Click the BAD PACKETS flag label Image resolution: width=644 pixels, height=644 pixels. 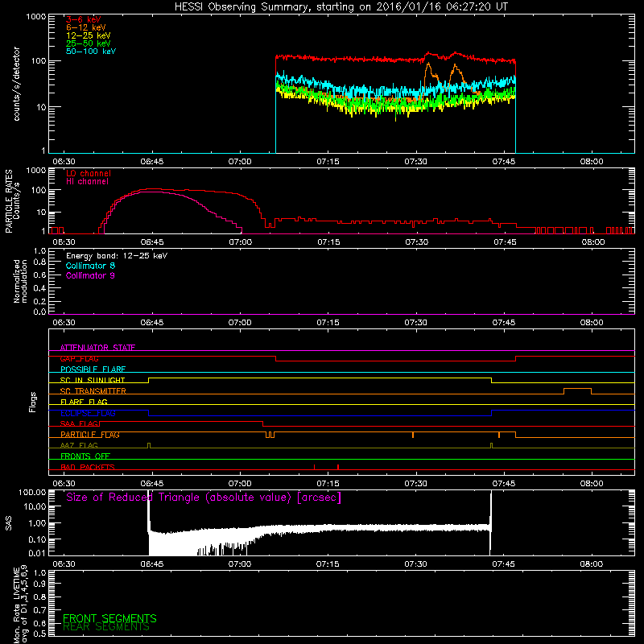(88, 468)
